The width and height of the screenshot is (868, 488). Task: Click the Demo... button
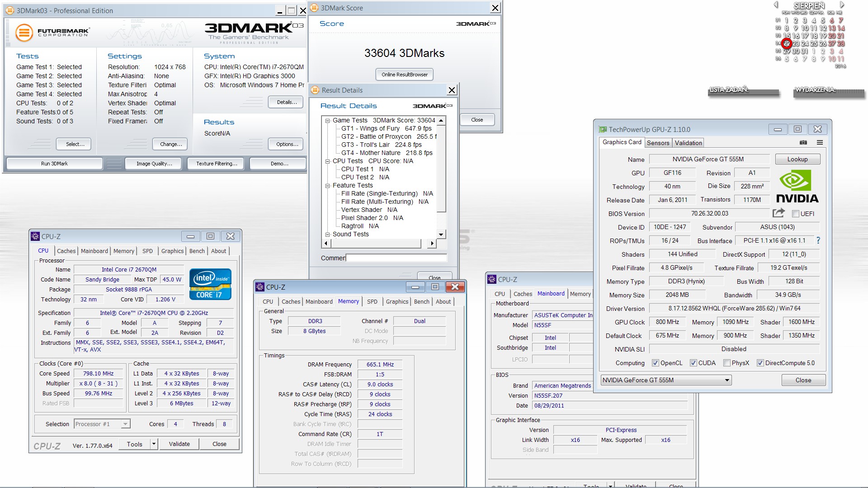(279, 164)
